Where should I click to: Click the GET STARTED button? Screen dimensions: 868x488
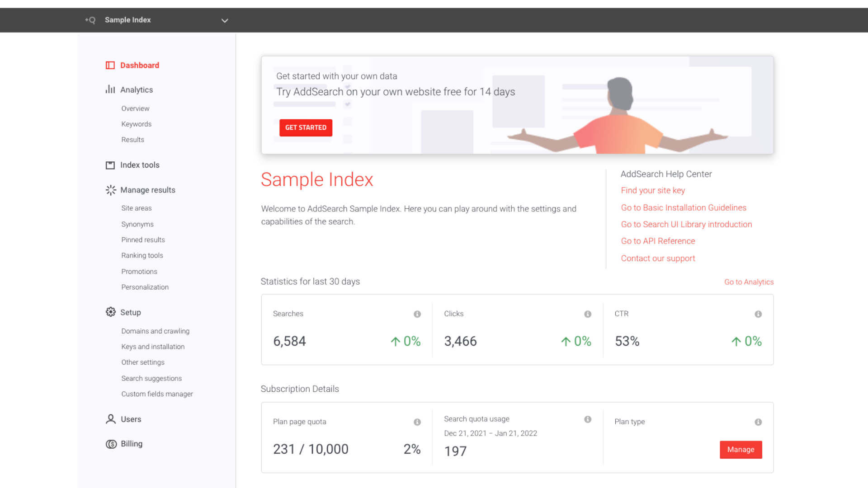(x=306, y=128)
